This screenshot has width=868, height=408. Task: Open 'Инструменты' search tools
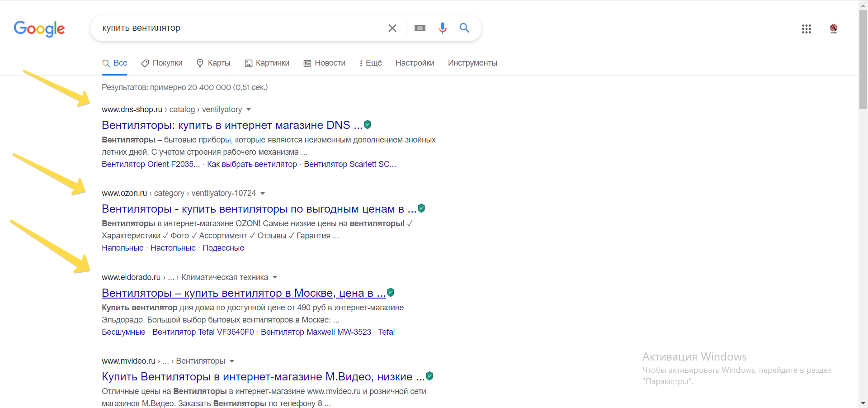[x=472, y=63]
